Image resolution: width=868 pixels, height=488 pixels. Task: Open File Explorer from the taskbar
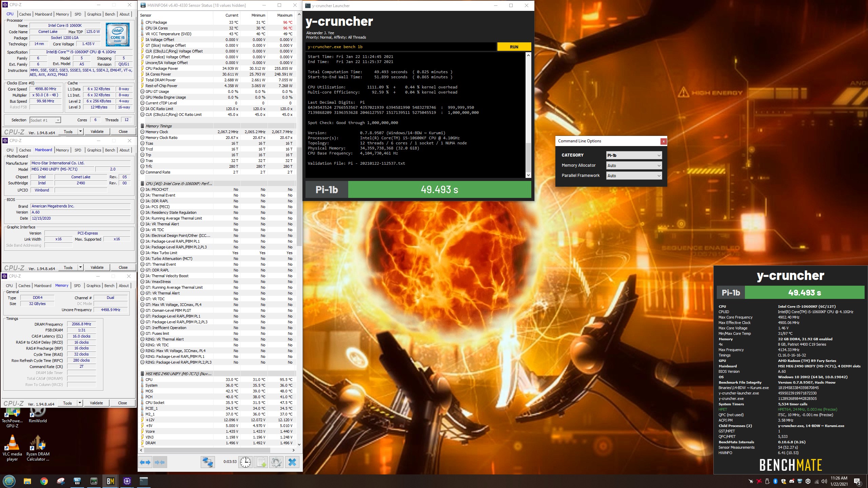[27, 481]
